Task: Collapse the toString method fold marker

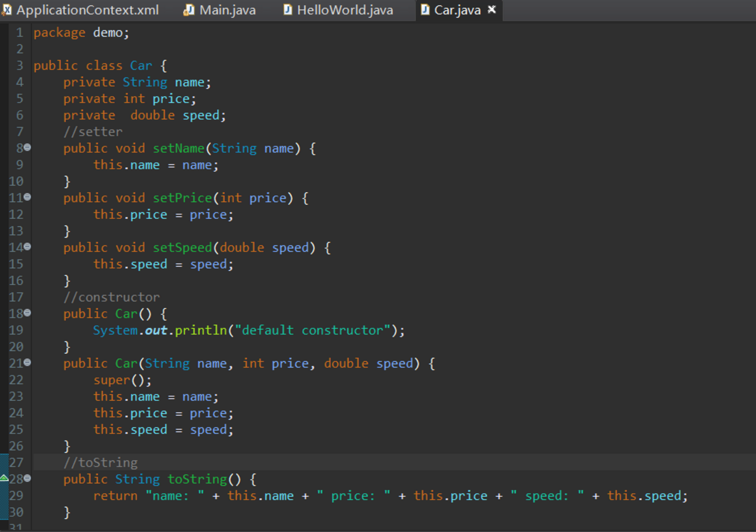Action: (x=28, y=478)
